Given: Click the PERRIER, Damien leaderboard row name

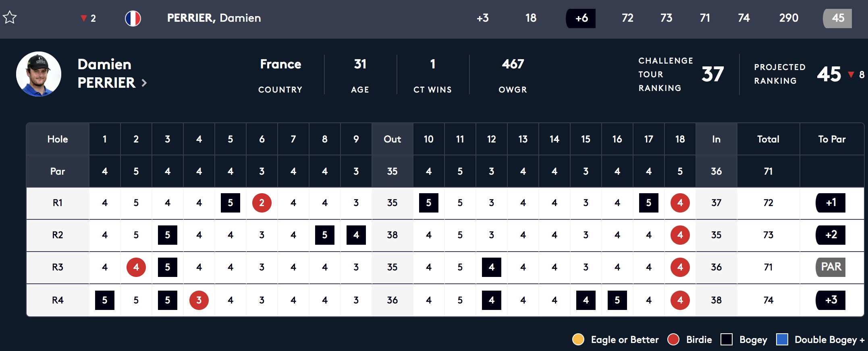Looking at the screenshot, I should (214, 18).
